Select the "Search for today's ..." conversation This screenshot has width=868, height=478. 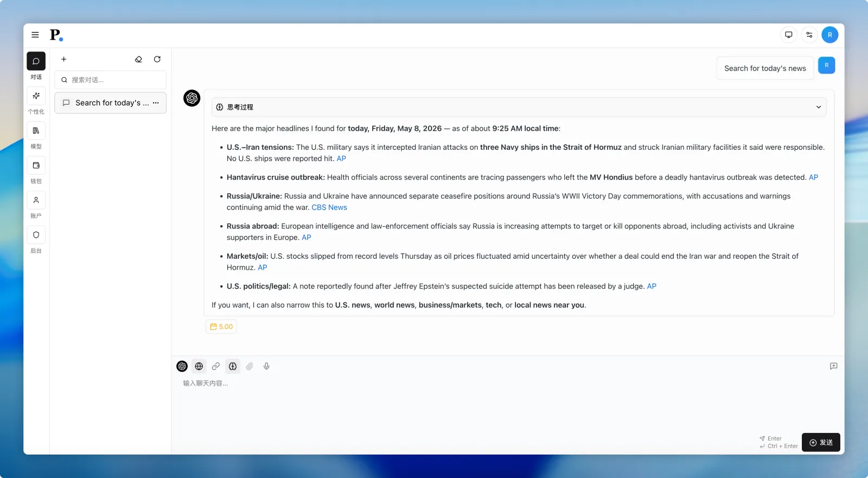point(110,103)
